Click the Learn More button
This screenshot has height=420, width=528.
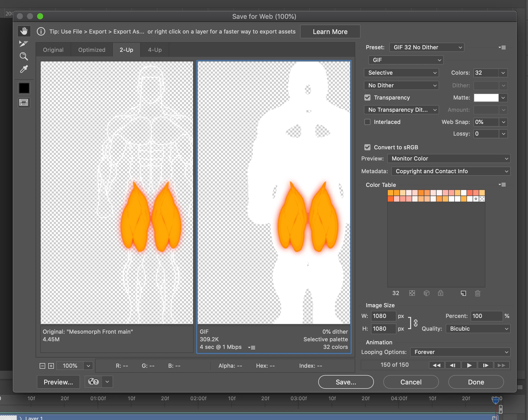point(330,31)
